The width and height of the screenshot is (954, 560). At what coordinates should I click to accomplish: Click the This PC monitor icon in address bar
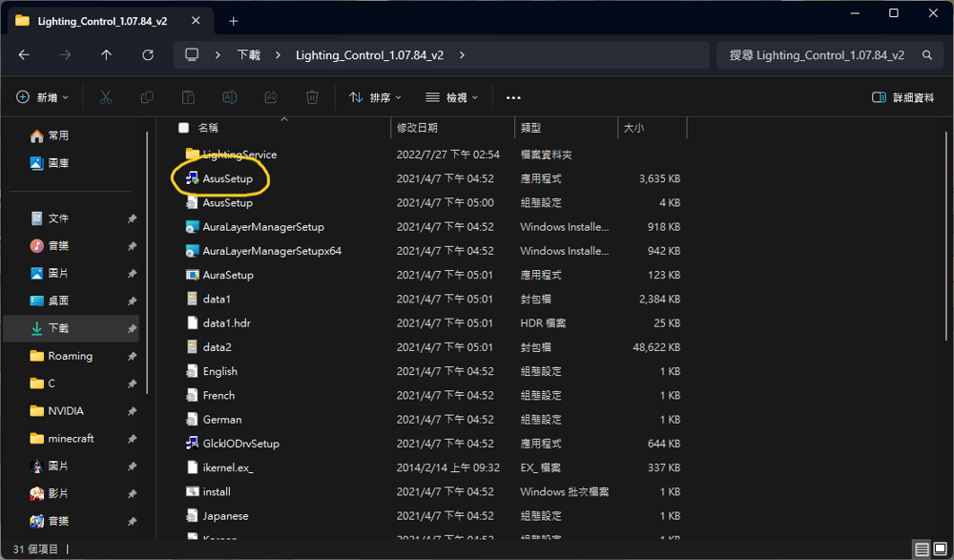pyautogui.click(x=192, y=54)
